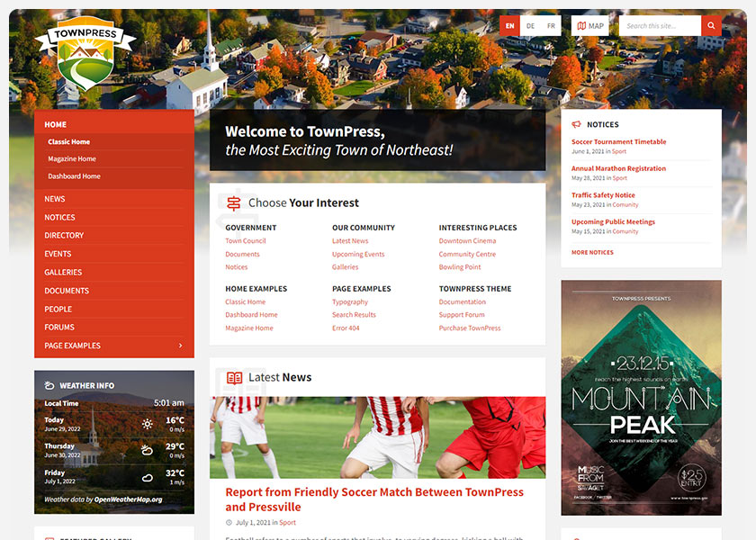This screenshot has height=540, width=756.
Task: Open the Mountain Peak event poster
Action: click(641, 398)
